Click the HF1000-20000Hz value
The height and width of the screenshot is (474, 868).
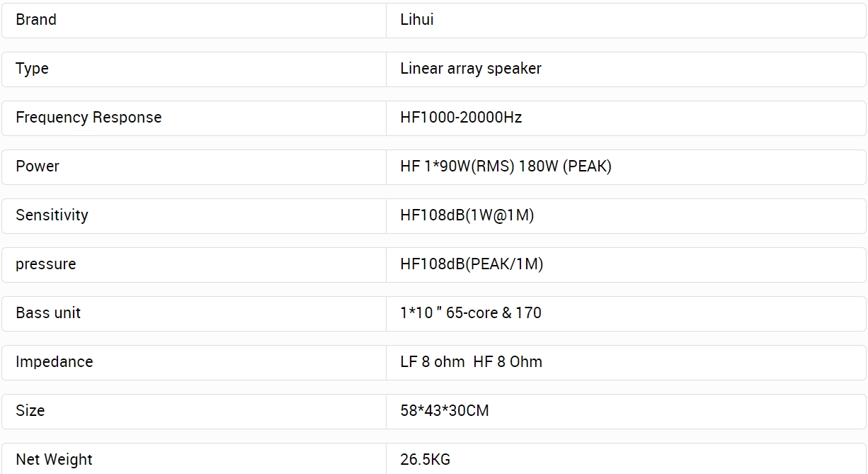click(x=461, y=118)
